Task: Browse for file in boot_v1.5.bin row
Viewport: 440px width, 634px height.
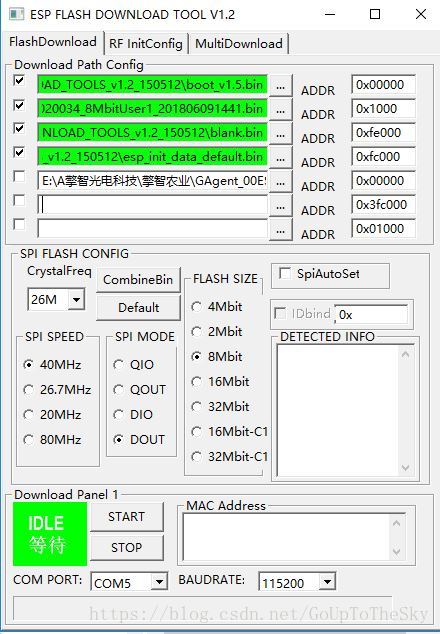Action: point(280,86)
